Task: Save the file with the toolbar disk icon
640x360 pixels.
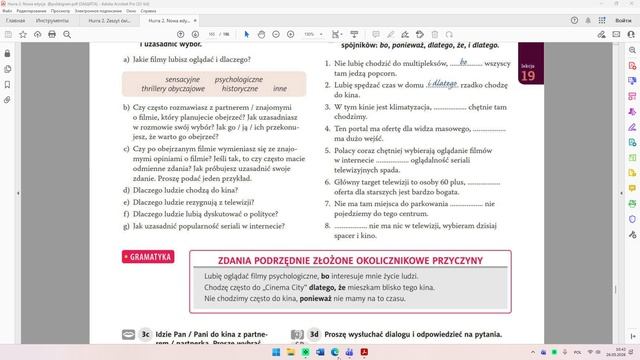Action: coord(8,35)
